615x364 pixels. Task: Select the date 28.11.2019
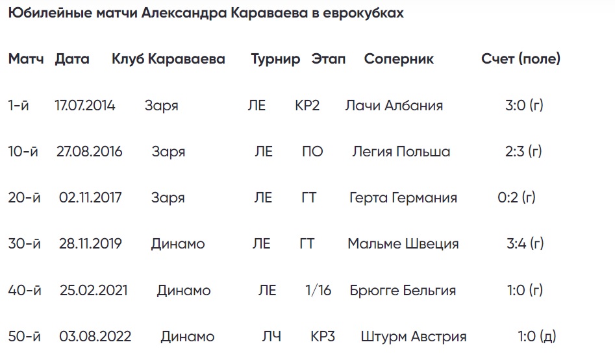click(x=90, y=244)
